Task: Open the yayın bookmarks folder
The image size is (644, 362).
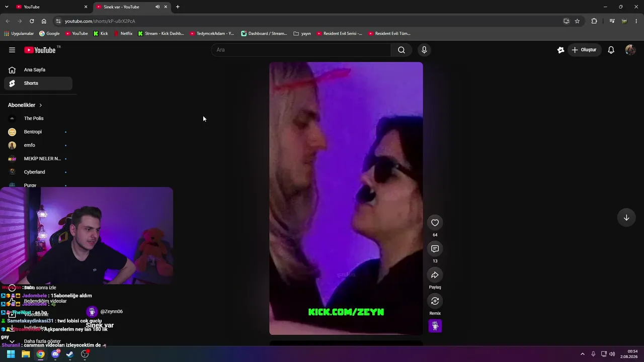Action: pyautogui.click(x=302, y=34)
